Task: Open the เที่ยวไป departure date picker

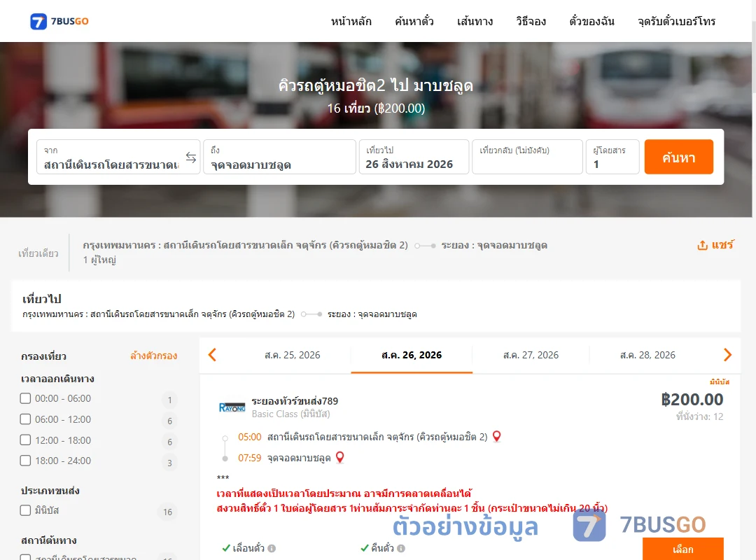Action: [414, 157]
